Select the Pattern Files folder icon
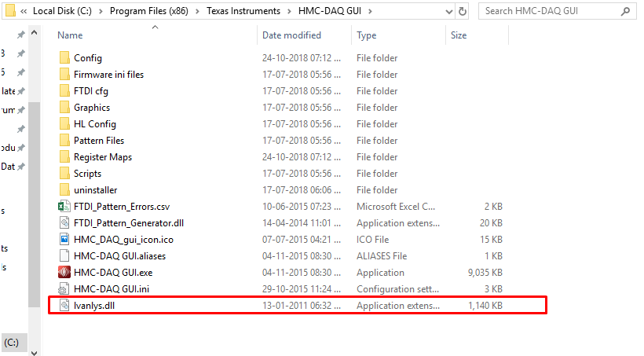The height and width of the screenshot is (356, 644). point(64,140)
